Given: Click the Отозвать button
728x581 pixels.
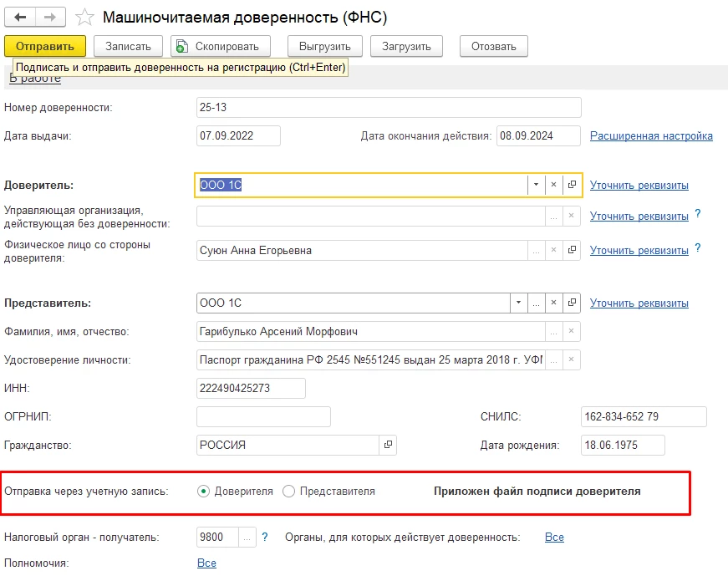Looking at the screenshot, I should tap(493, 46).
